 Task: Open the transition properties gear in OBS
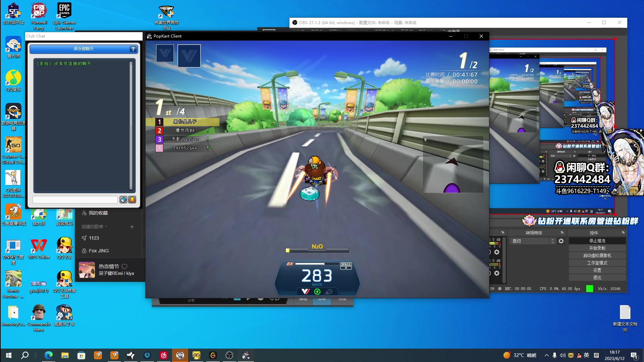tap(561, 241)
